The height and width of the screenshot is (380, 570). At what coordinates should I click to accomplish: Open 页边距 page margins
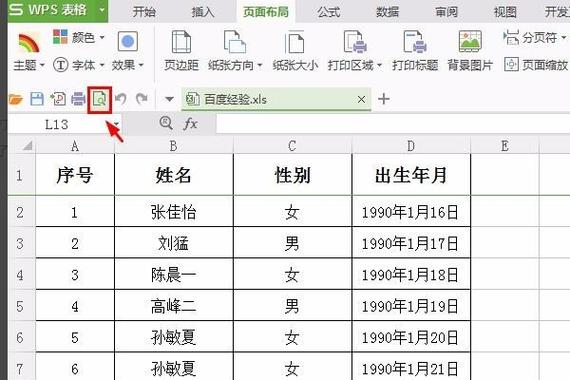pos(181,51)
